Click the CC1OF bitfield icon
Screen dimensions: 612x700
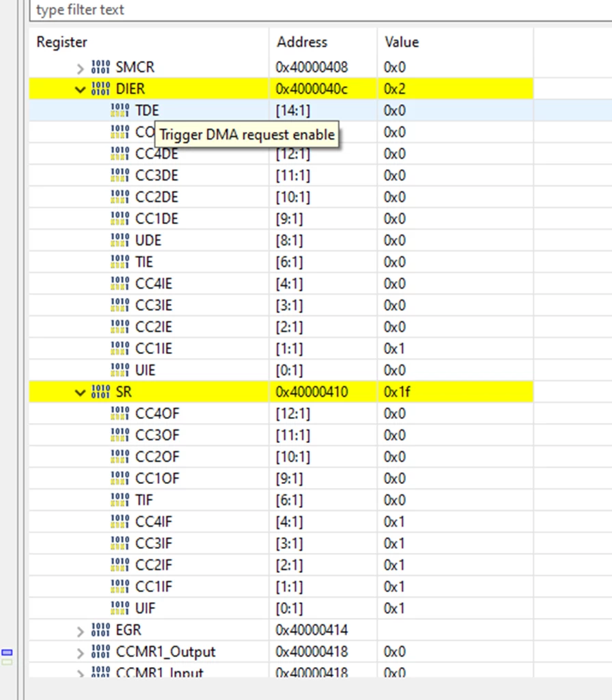(x=120, y=478)
